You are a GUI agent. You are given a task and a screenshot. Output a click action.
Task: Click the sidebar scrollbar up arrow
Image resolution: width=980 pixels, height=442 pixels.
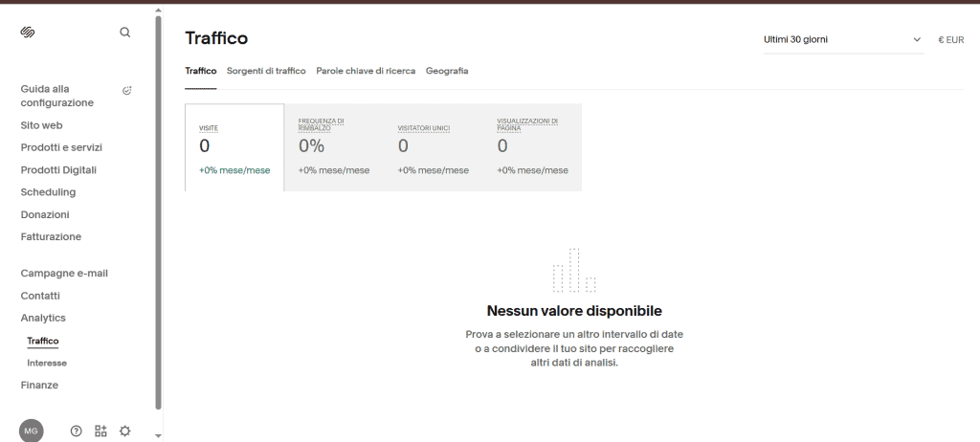click(x=158, y=10)
